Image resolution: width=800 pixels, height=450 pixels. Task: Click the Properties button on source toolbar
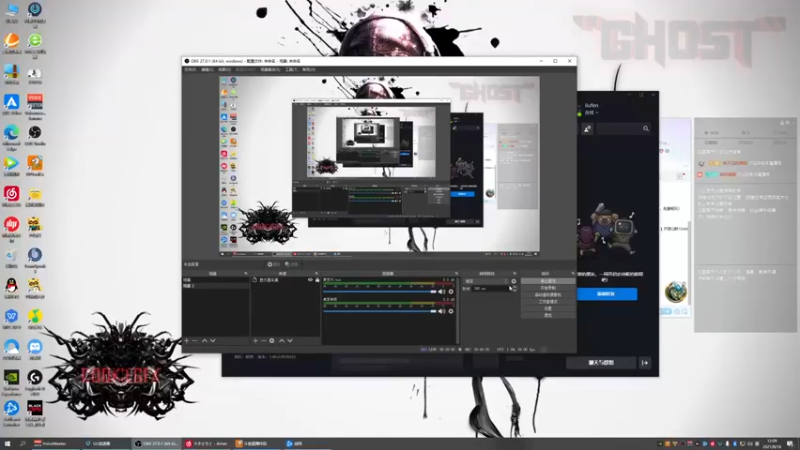(x=274, y=264)
